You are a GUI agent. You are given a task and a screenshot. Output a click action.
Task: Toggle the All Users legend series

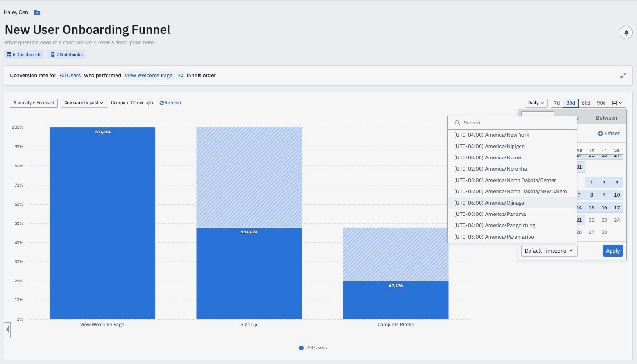313,348
